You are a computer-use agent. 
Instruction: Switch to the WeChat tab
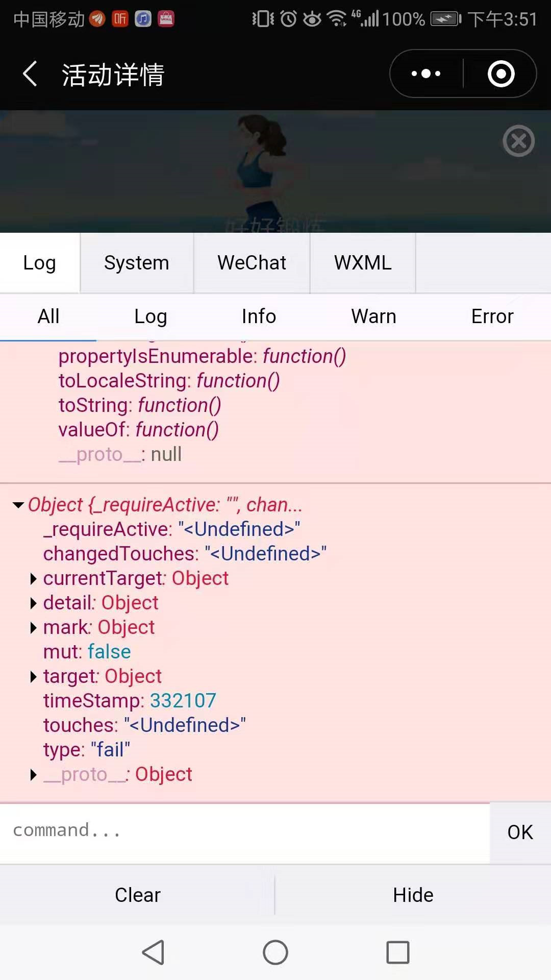click(x=252, y=263)
